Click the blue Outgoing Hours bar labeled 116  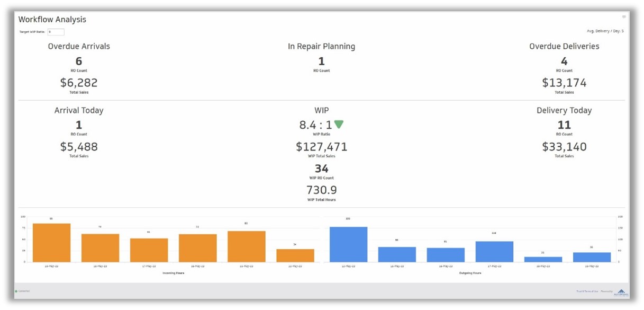click(494, 252)
